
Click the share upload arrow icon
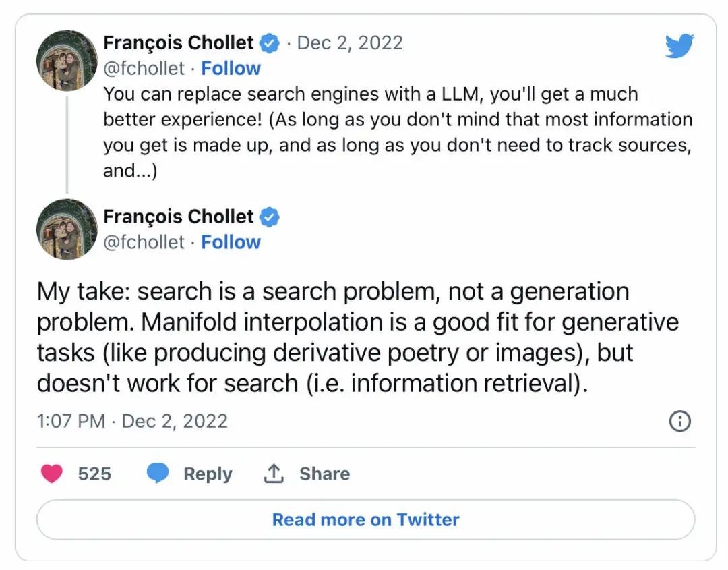[x=273, y=474]
